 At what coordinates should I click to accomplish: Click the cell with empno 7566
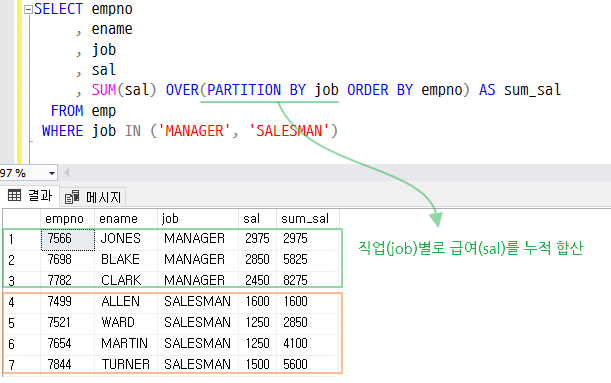point(67,239)
